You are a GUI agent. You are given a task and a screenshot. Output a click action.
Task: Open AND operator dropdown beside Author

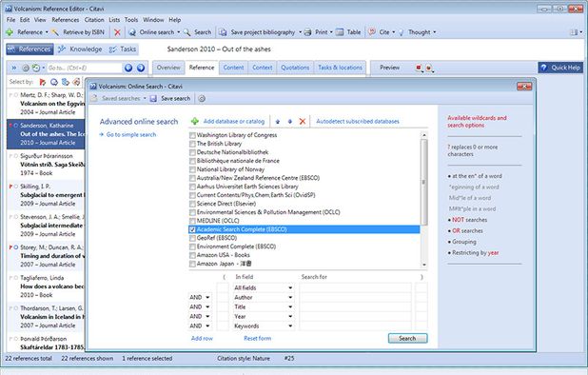(x=207, y=297)
